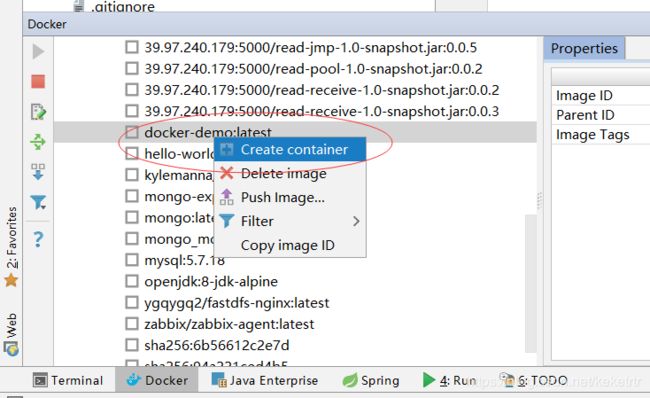650x398 pixels.
Task: Toggle the mongo:latest image checkbox
Action: pyautogui.click(x=132, y=217)
